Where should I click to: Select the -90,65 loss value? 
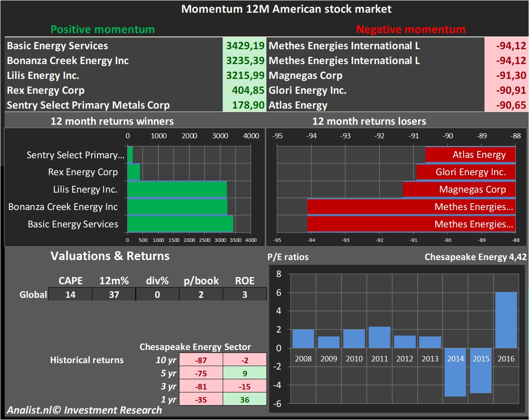(x=506, y=105)
